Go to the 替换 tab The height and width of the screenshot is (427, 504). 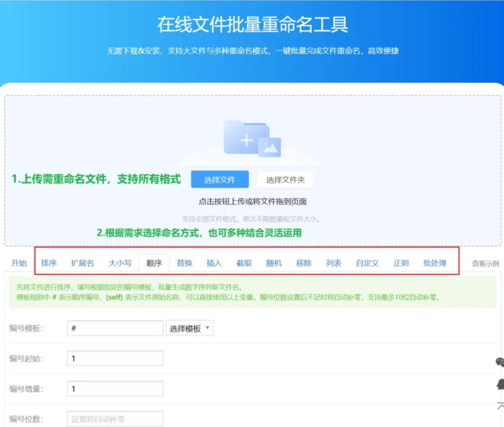coord(184,263)
